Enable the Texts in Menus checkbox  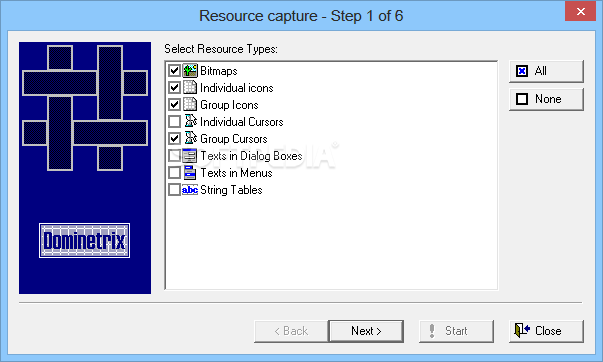(x=175, y=172)
